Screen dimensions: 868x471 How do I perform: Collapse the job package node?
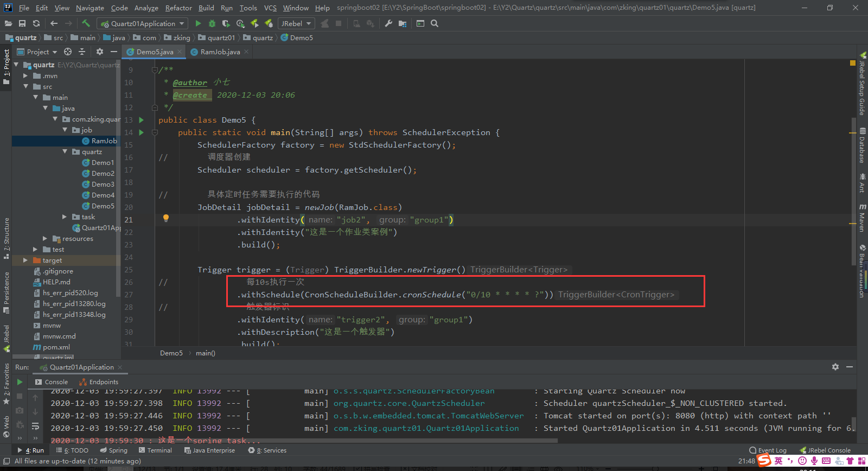[65, 130]
